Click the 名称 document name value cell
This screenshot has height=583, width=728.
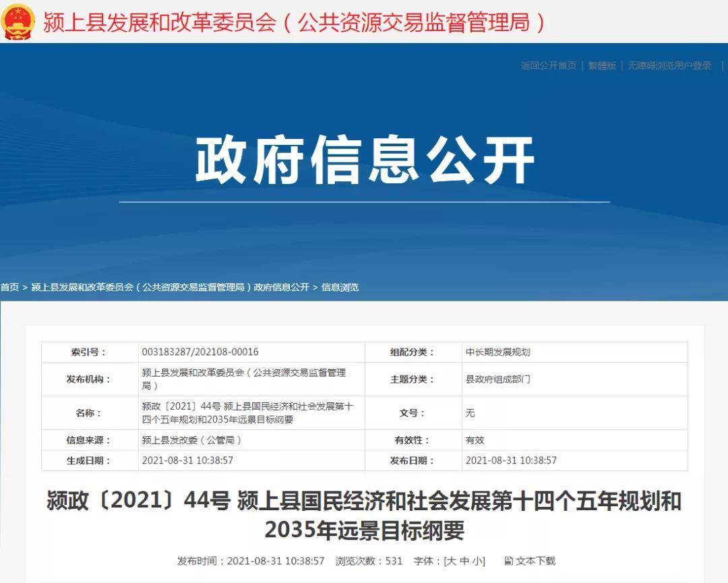pos(251,413)
